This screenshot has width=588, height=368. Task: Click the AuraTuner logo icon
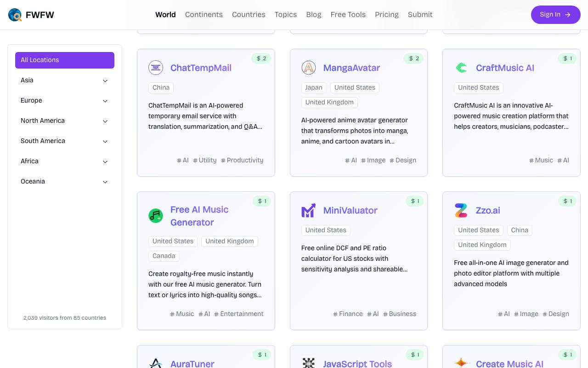[156, 363]
